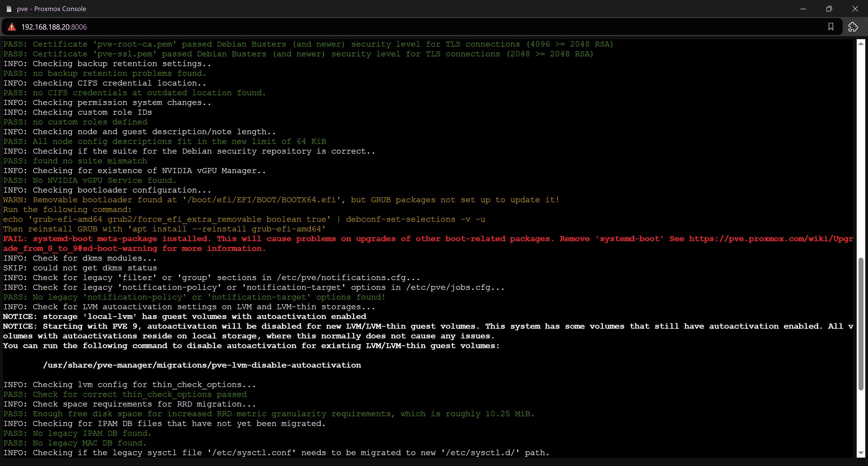Viewport: 868px width, 466px height.
Task: Click the scrollbar up arrow
Action: pyautogui.click(x=861, y=43)
